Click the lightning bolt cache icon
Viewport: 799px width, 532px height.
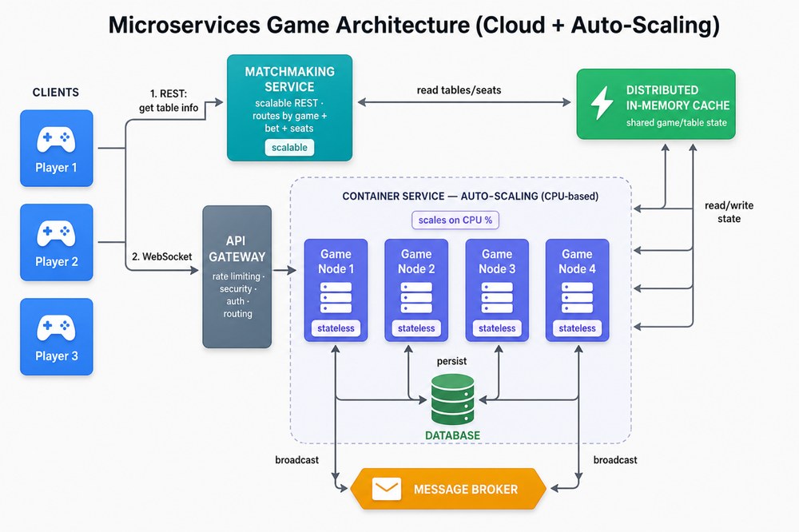[x=602, y=103]
